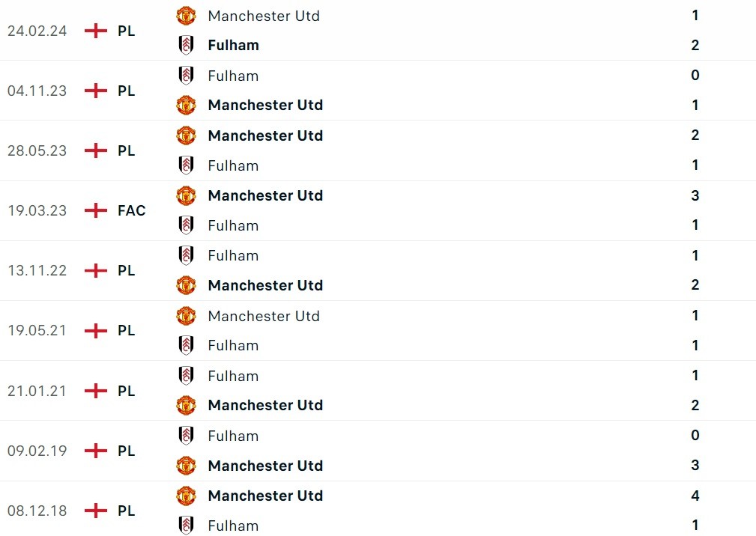Click Manchester Utd's score of 4 on 08.12.18
Image resolution: width=756 pixels, height=536 pixels.
[695, 496]
